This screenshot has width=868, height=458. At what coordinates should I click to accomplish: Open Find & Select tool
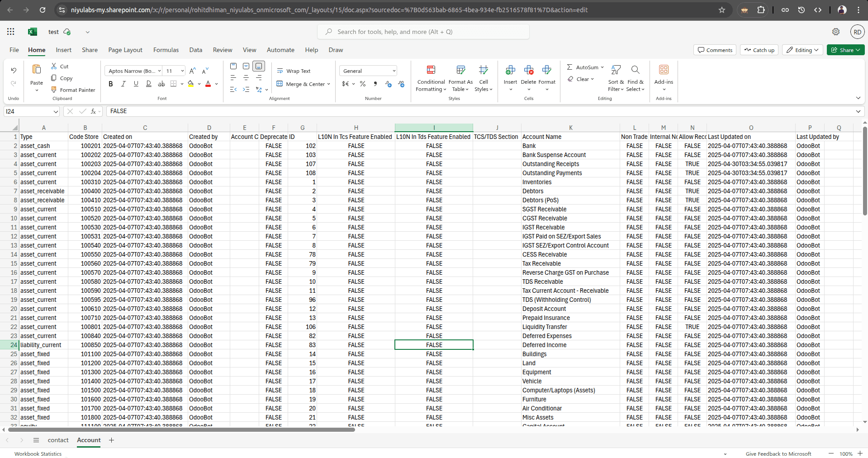pyautogui.click(x=635, y=78)
